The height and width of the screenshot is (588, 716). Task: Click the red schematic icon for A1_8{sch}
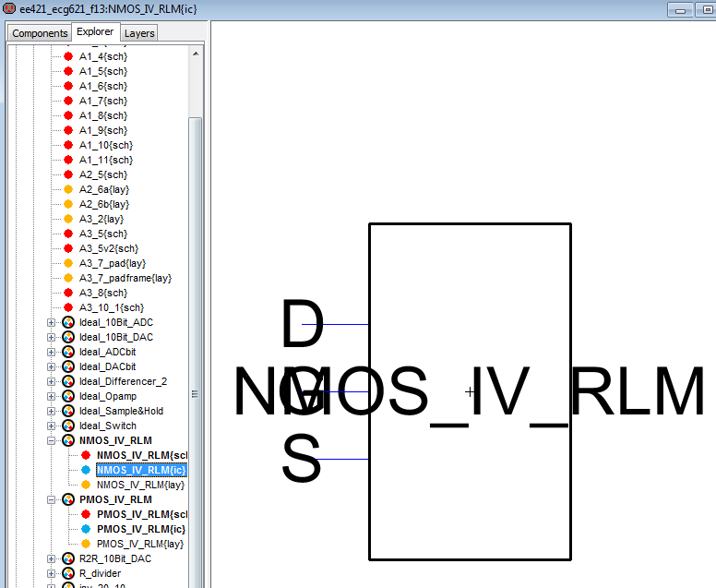tap(68, 115)
